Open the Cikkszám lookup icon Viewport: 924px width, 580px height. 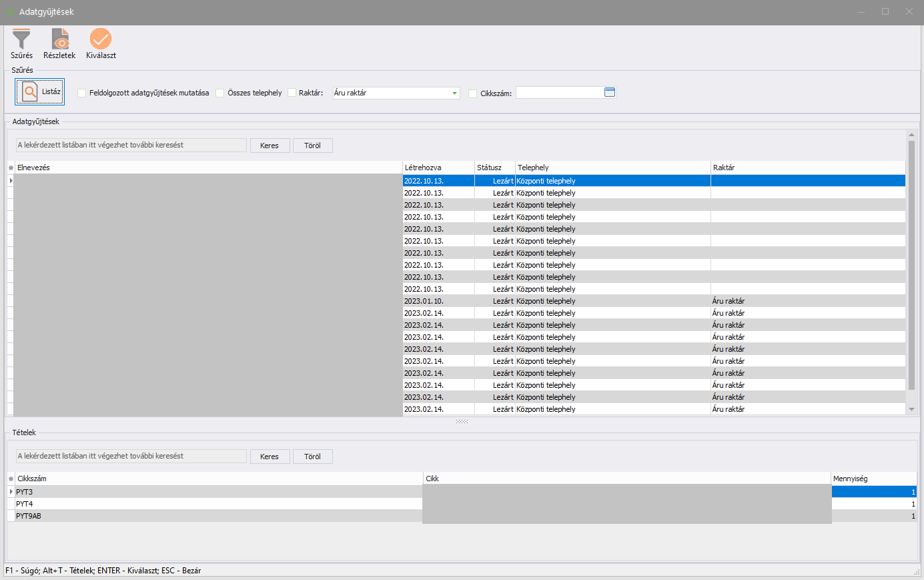(x=609, y=93)
